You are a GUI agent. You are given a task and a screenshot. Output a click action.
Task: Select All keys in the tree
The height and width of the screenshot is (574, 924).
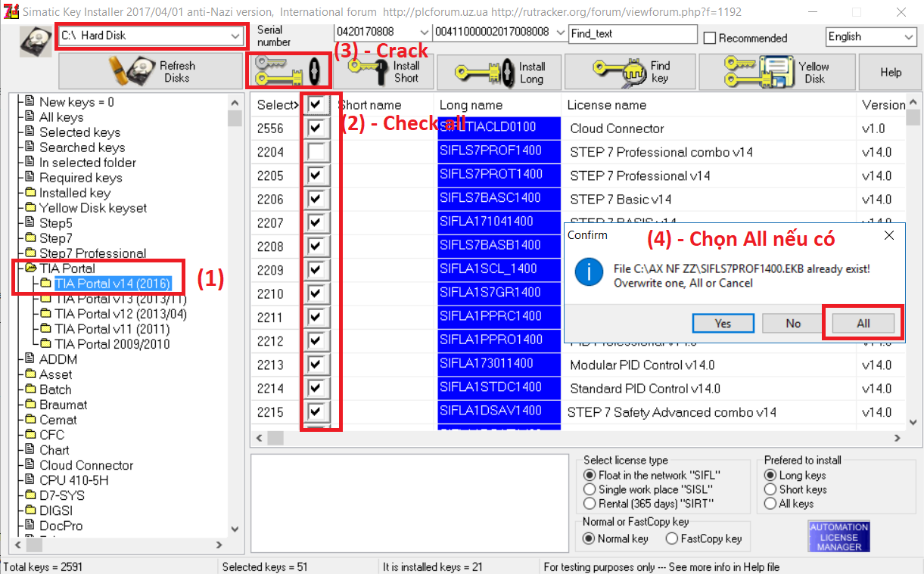point(61,117)
